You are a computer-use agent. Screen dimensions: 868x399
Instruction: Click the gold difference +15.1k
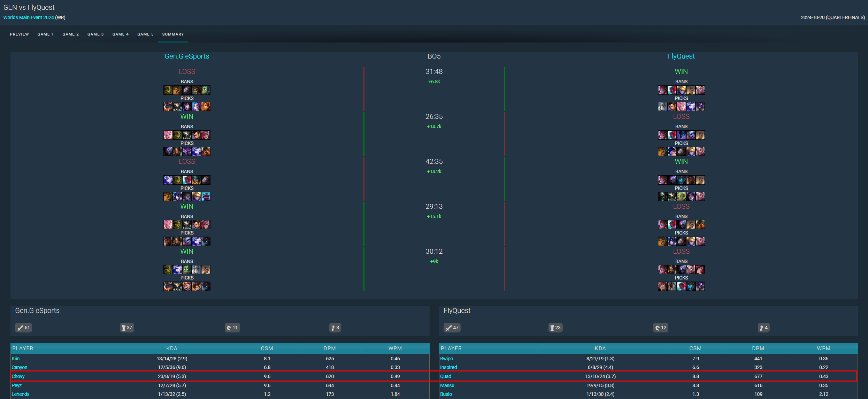[x=434, y=216]
